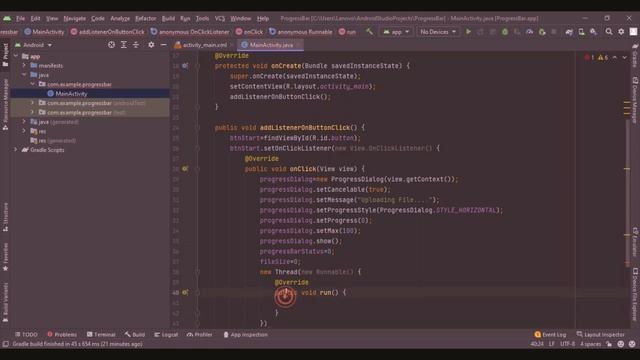Click the UTF-8 encoding in status bar
This screenshot has width=640, height=360.
(567, 344)
